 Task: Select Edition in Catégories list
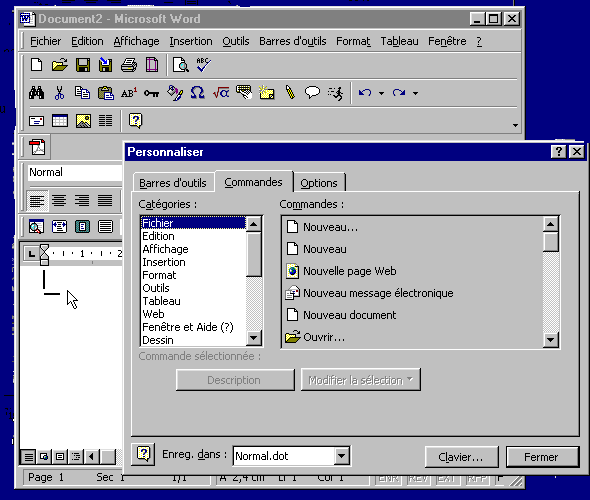194,236
